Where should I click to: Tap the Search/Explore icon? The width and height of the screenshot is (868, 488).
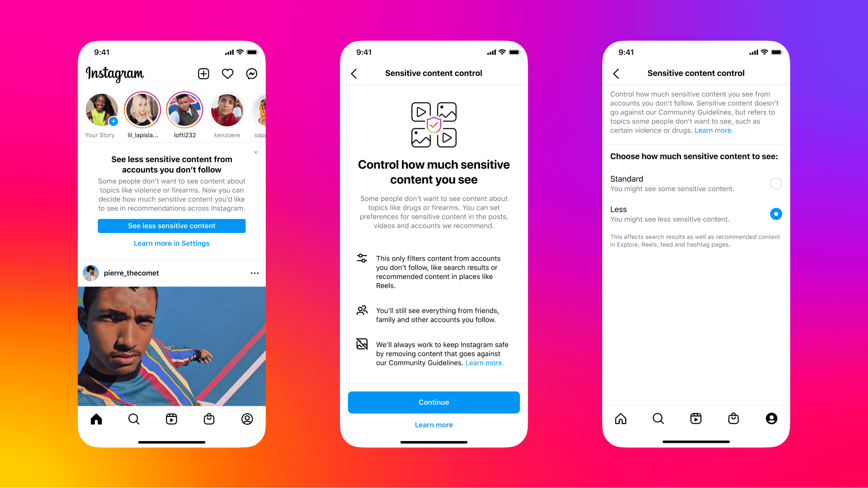point(133,419)
